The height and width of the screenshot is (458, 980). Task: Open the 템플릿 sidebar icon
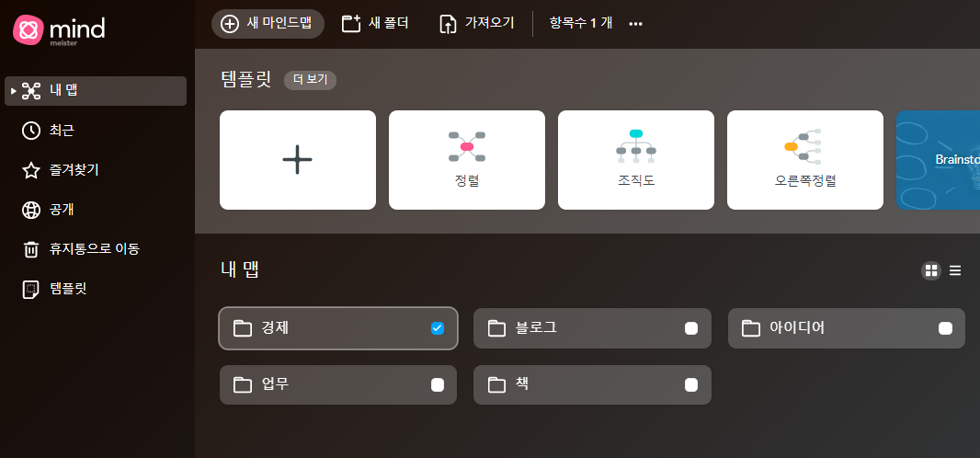[30, 289]
